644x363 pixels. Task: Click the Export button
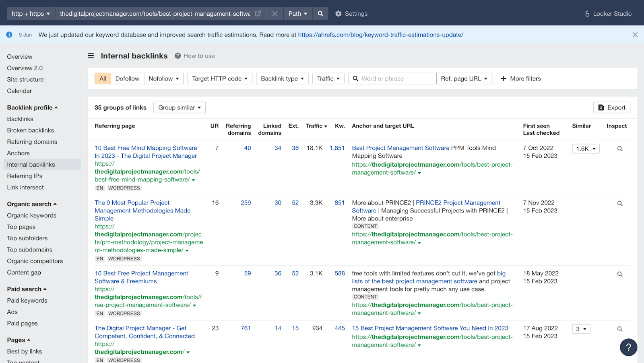[x=612, y=107]
